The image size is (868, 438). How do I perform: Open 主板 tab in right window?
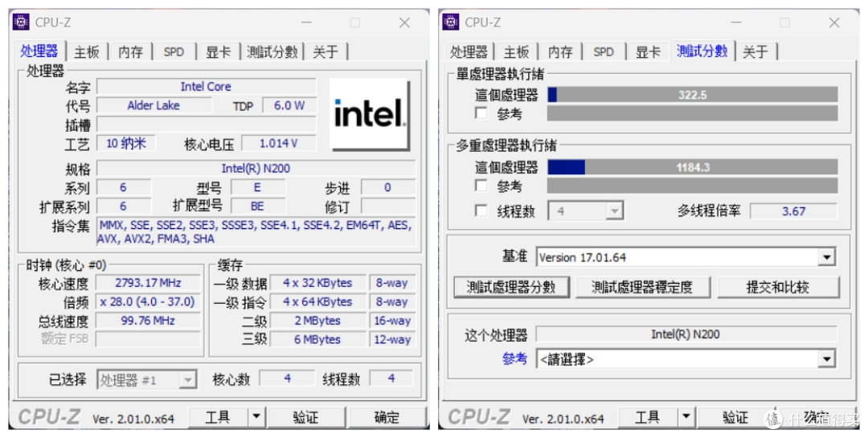tap(516, 52)
